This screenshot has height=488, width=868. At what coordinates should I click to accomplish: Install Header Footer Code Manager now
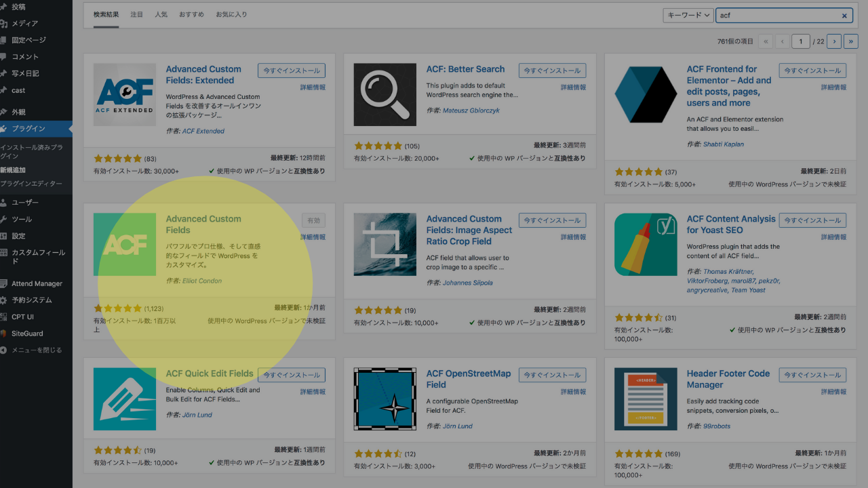pyautogui.click(x=813, y=375)
